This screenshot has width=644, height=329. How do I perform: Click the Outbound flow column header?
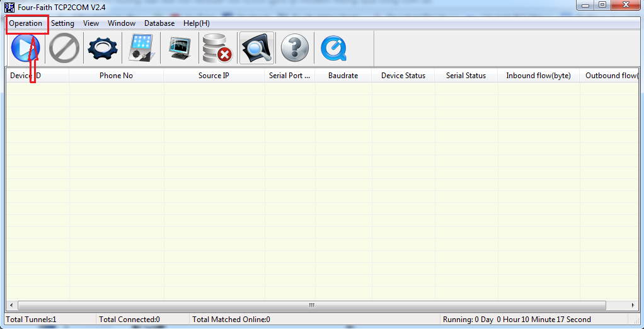[x=609, y=76]
